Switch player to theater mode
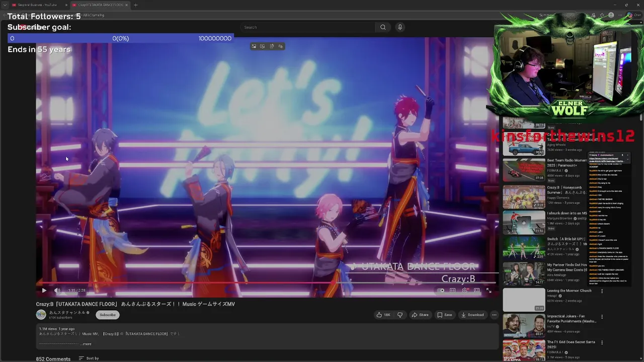The image size is (644, 362). point(476,290)
